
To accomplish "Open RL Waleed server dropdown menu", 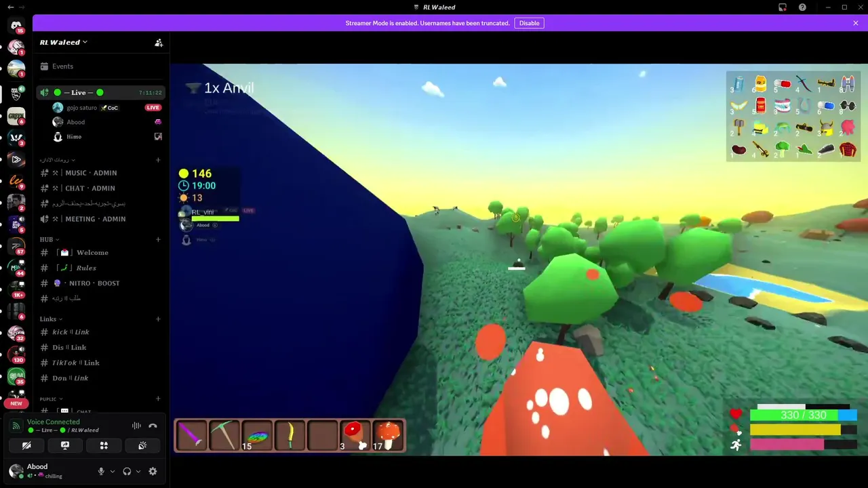I will point(63,42).
